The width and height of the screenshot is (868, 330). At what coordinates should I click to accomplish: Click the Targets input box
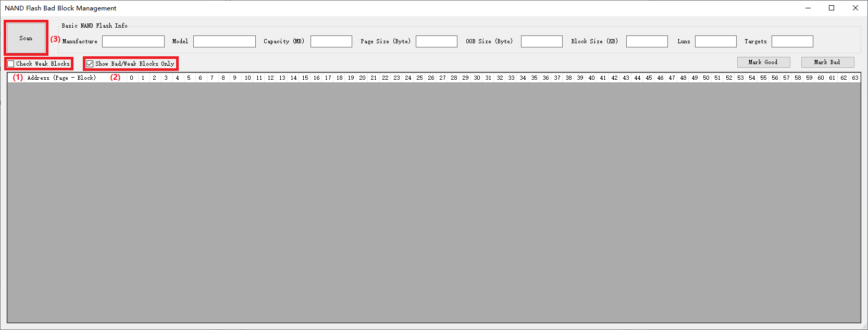pos(792,41)
